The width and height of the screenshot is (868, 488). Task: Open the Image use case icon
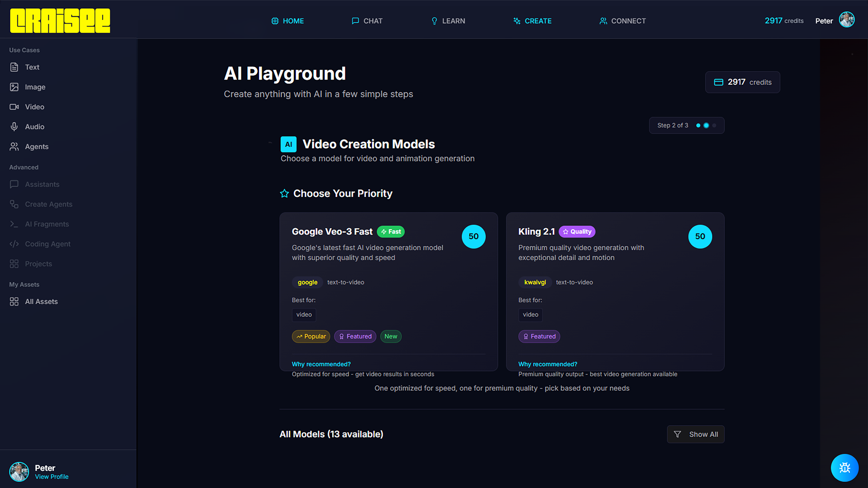(14, 87)
